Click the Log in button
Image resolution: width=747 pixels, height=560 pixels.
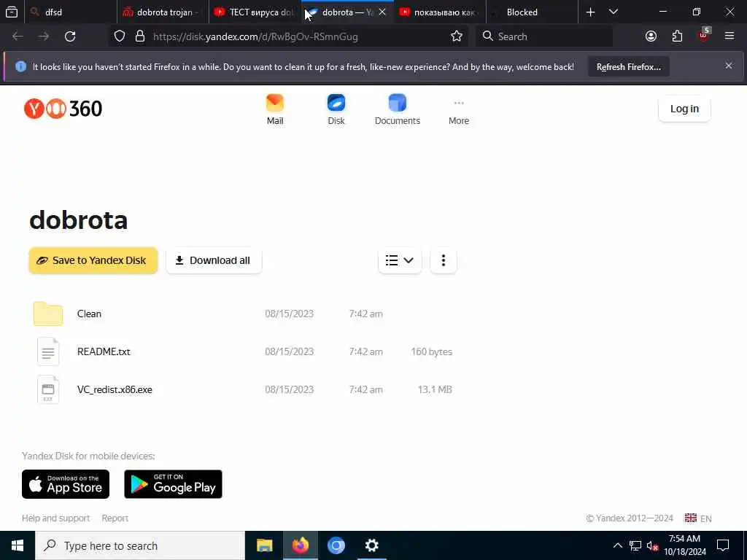tap(684, 109)
